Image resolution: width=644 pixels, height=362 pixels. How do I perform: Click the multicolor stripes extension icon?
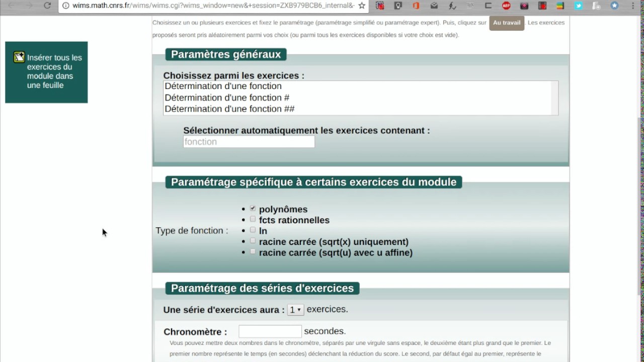560,6
